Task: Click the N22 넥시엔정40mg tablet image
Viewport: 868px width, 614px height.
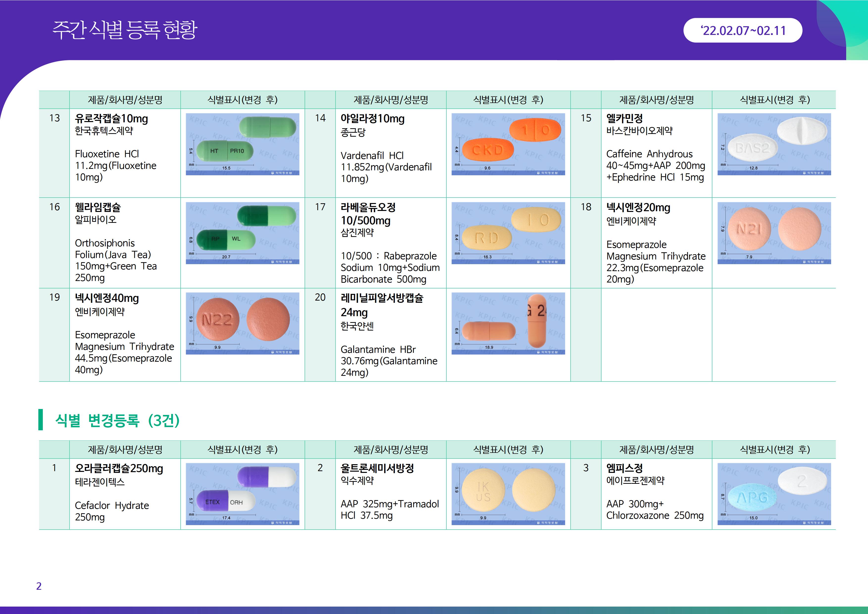Action: (242, 323)
